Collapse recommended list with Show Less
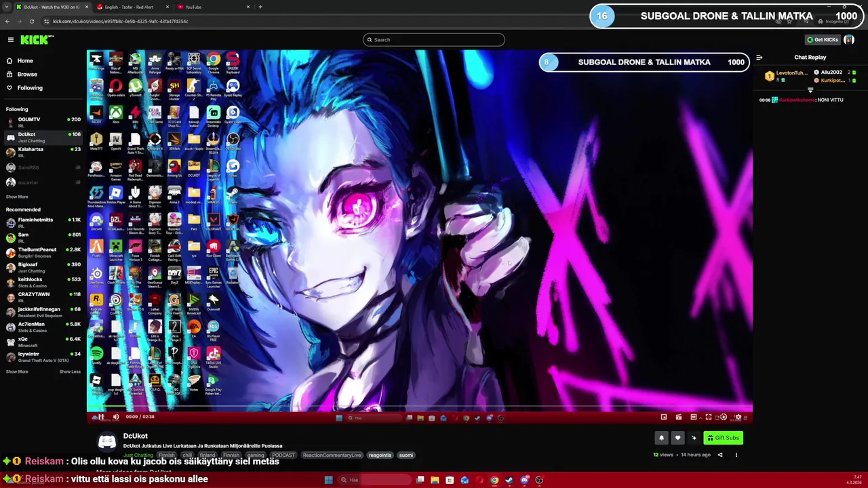The width and height of the screenshot is (868, 488). [x=70, y=371]
